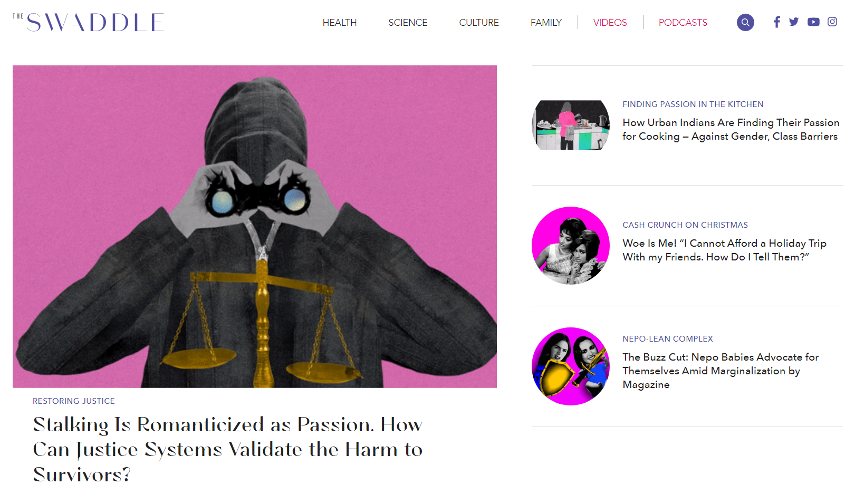
Task: Click the Restoring Justice category label
Action: point(74,401)
